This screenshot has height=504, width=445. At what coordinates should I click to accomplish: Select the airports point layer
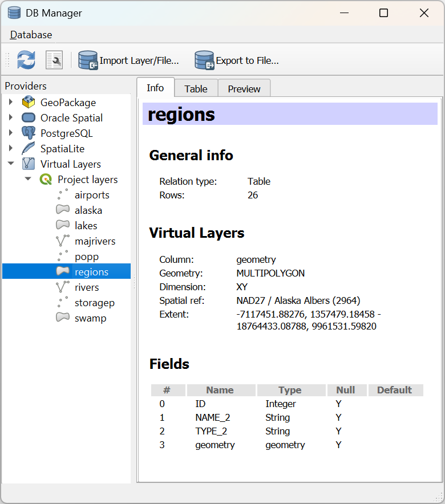[x=92, y=195]
